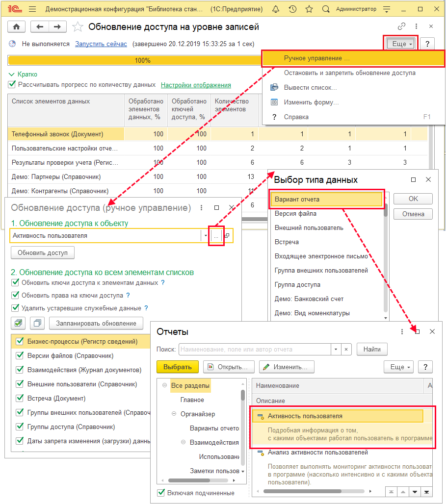Confirm with OK in Выбор типа данных
Viewport: 447px width, 504px height.
coord(413,199)
